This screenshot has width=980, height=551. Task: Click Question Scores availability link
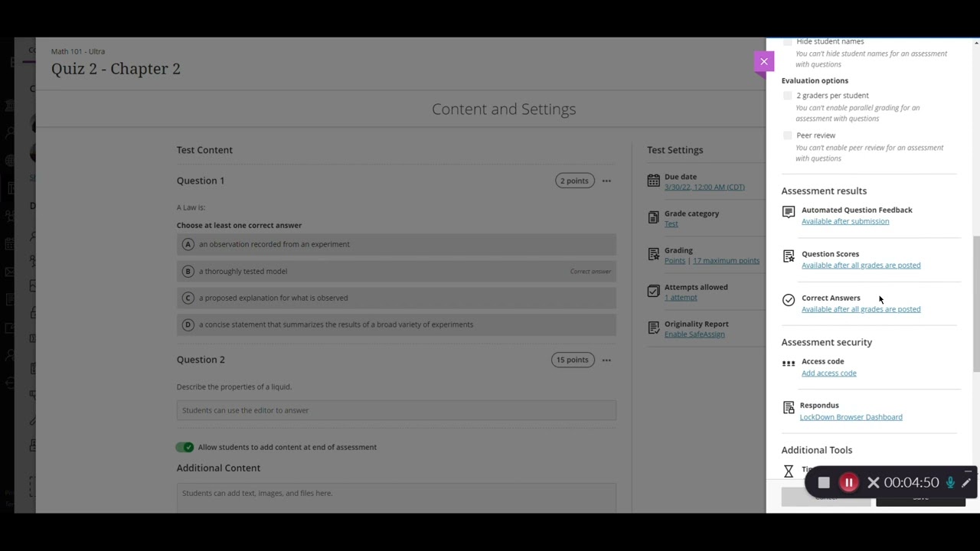(x=861, y=265)
